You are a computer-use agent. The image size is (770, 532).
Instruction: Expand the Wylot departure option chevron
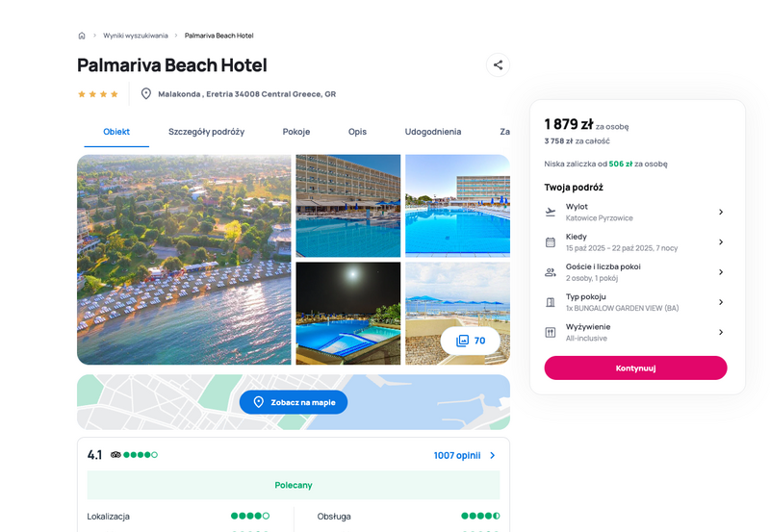click(x=721, y=212)
